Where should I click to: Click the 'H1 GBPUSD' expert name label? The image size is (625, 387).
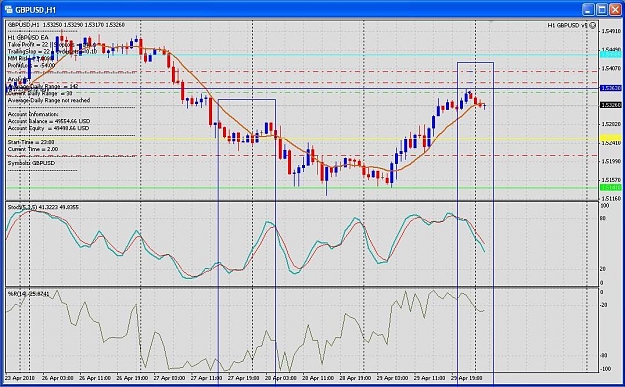[x=567, y=25]
